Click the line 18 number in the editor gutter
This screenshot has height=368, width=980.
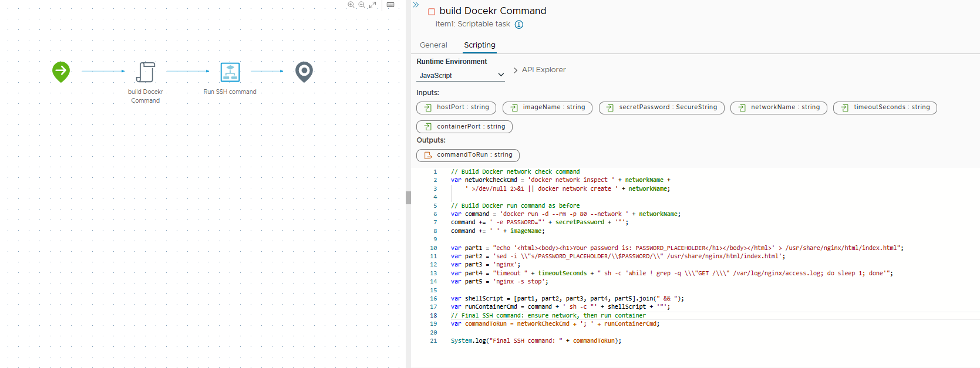click(x=433, y=316)
